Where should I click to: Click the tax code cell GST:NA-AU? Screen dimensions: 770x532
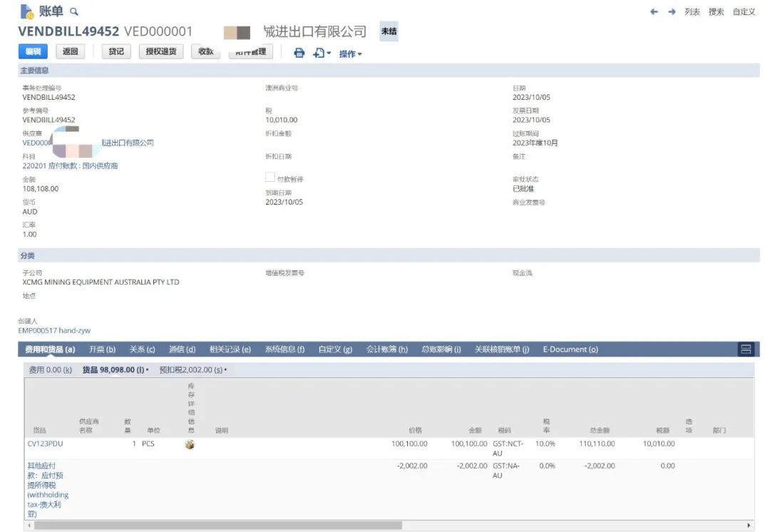tap(505, 471)
